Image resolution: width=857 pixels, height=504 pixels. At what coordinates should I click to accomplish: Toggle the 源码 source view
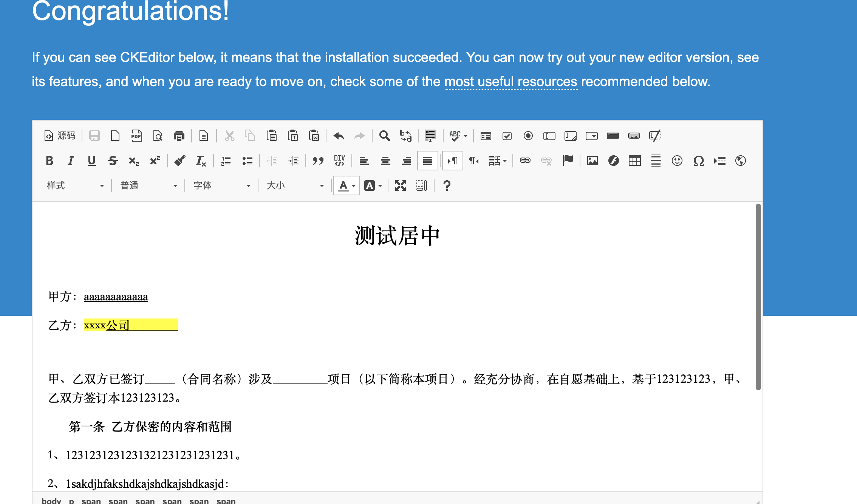pyautogui.click(x=60, y=136)
